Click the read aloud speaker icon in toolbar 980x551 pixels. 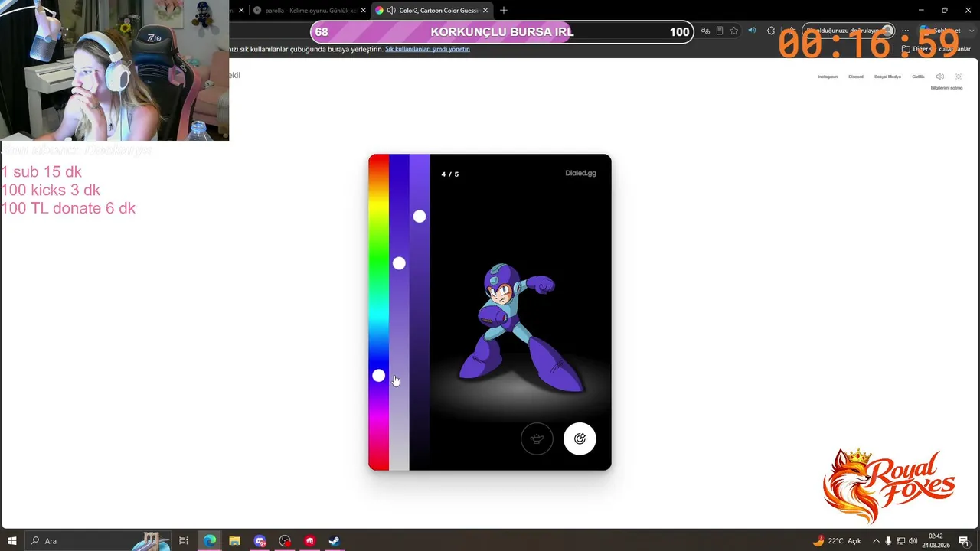click(752, 31)
